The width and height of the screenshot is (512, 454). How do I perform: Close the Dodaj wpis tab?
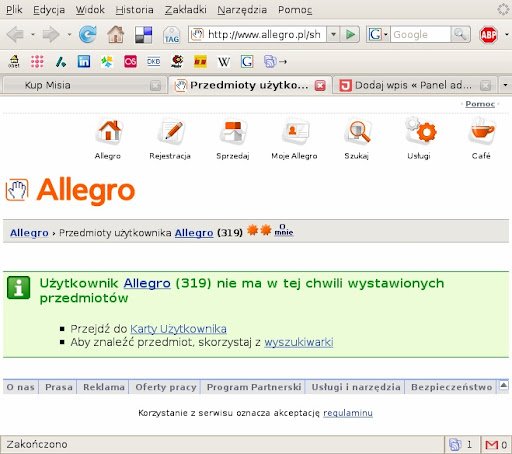[x=486, y=86]
